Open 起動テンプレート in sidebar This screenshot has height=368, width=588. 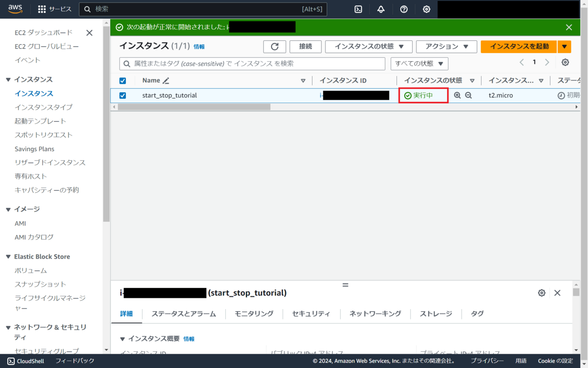tap(40, 121)
